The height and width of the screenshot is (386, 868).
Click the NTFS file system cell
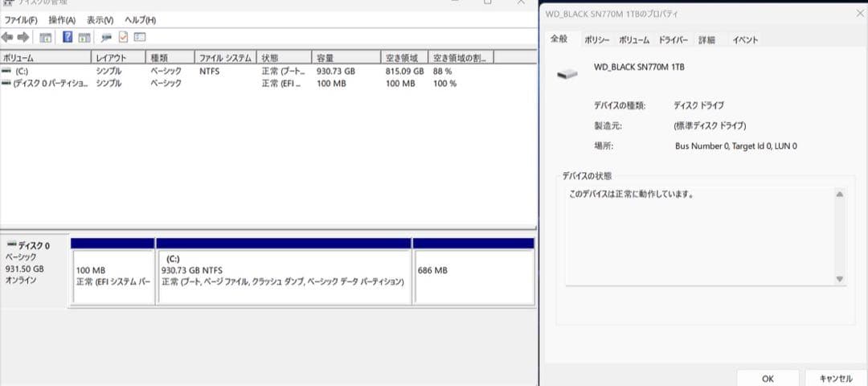(x=210, y=72)
